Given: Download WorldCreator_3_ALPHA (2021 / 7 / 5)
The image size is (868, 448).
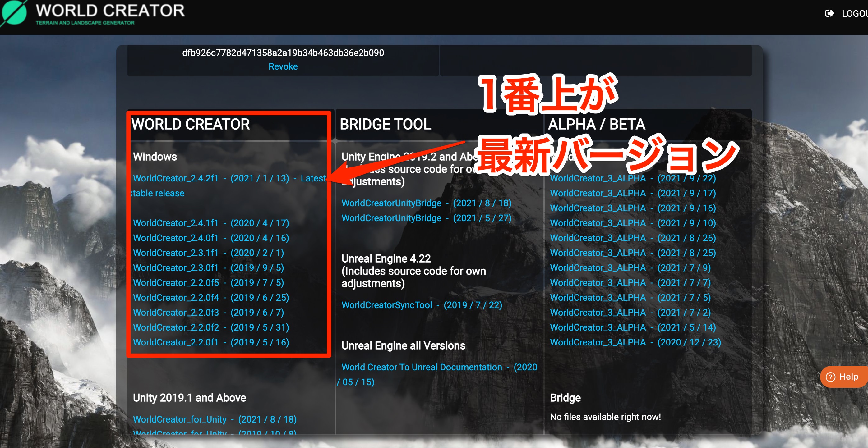Looking at the screenshot, I should (630, 297).
